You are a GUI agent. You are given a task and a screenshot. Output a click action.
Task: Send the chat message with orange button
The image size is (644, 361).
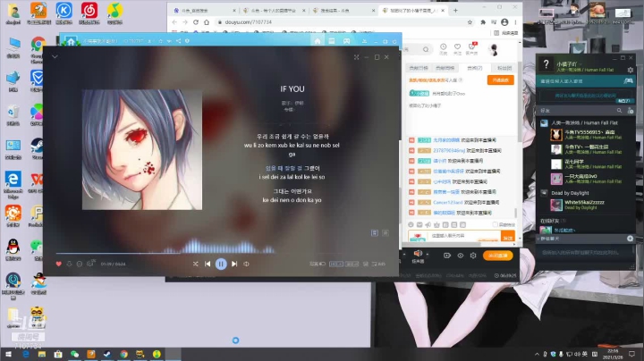tap(508, 237)
